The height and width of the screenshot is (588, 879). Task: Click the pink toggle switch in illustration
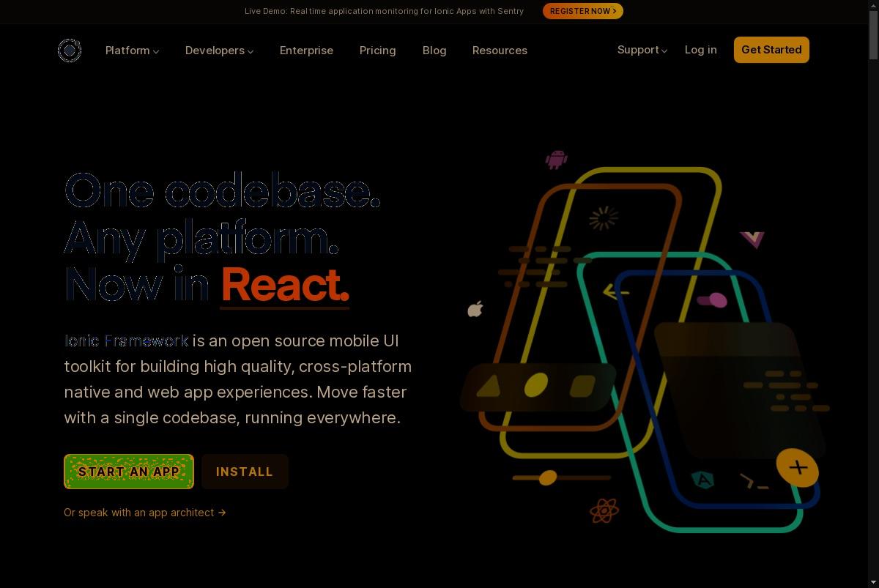tap(712, 299)
